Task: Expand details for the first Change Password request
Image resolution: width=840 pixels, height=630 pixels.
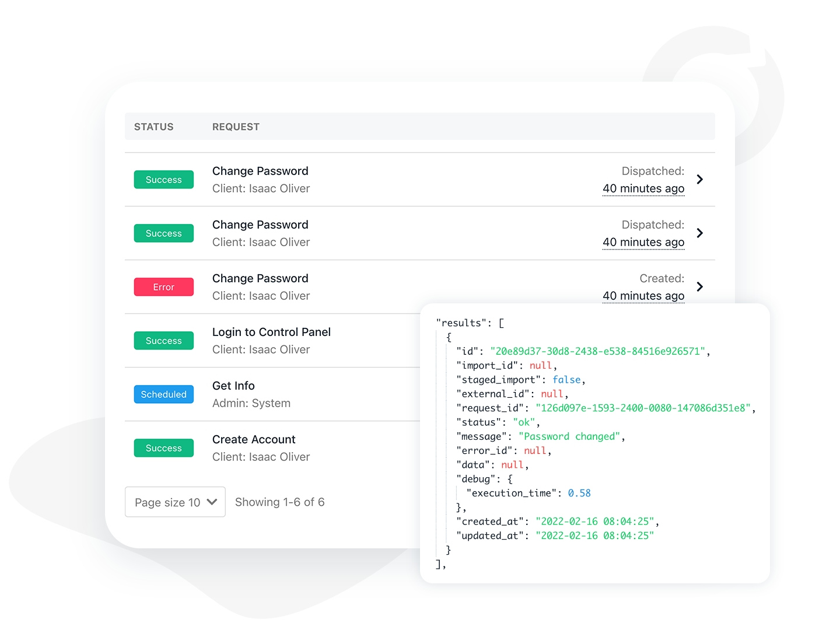Action: pos(699,180)
